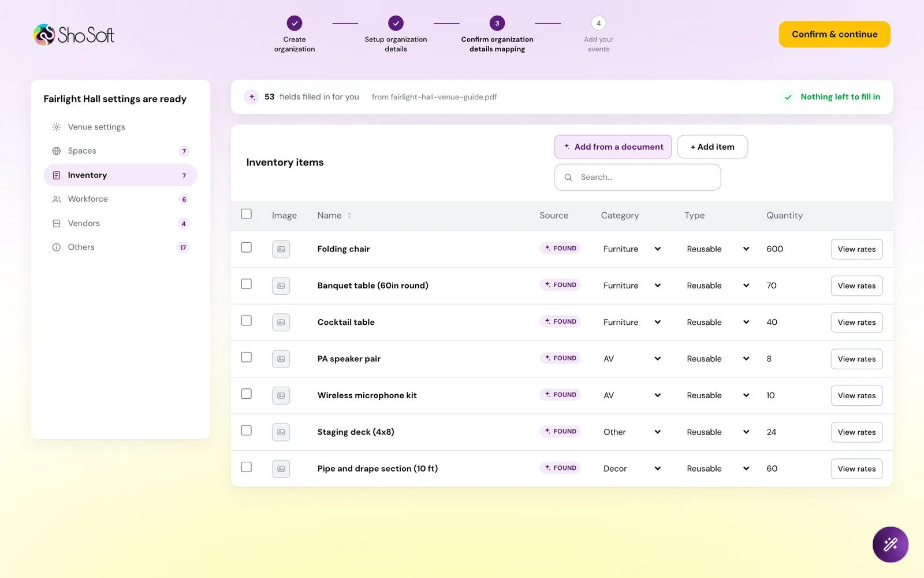View rates for Cocktail table

pyautogui.click(x=856, y=323)
